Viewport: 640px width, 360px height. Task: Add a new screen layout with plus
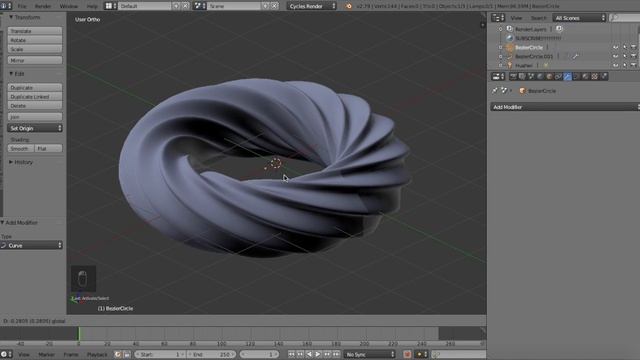coord(176,6)
